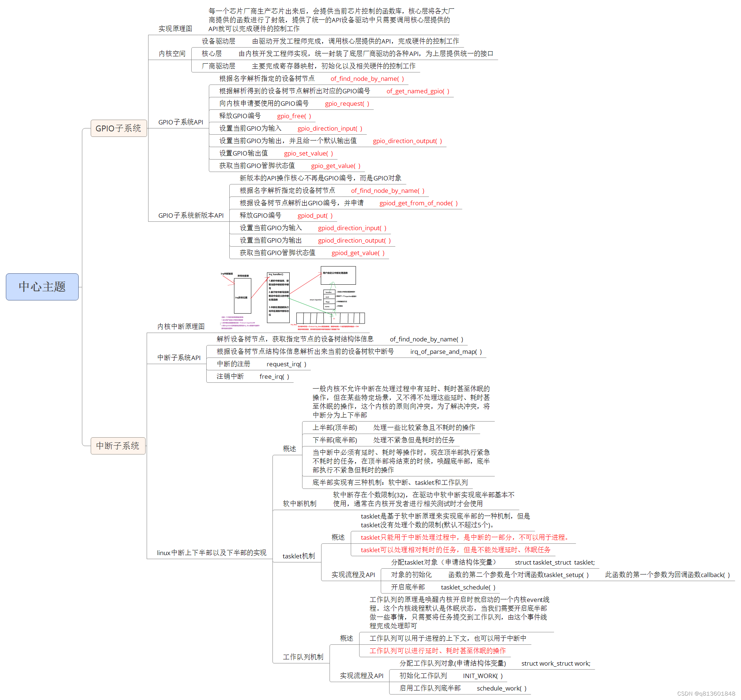741x700 pixels.
Task: Click the 上半部(顶半部) node
Action: [x=335, y=427]
